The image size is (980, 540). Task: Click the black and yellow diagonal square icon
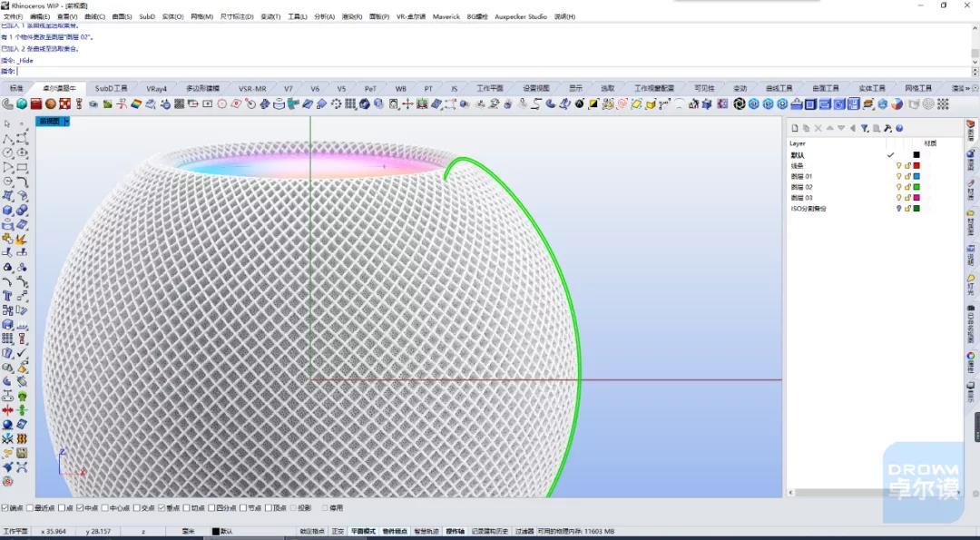coord(593,103)
